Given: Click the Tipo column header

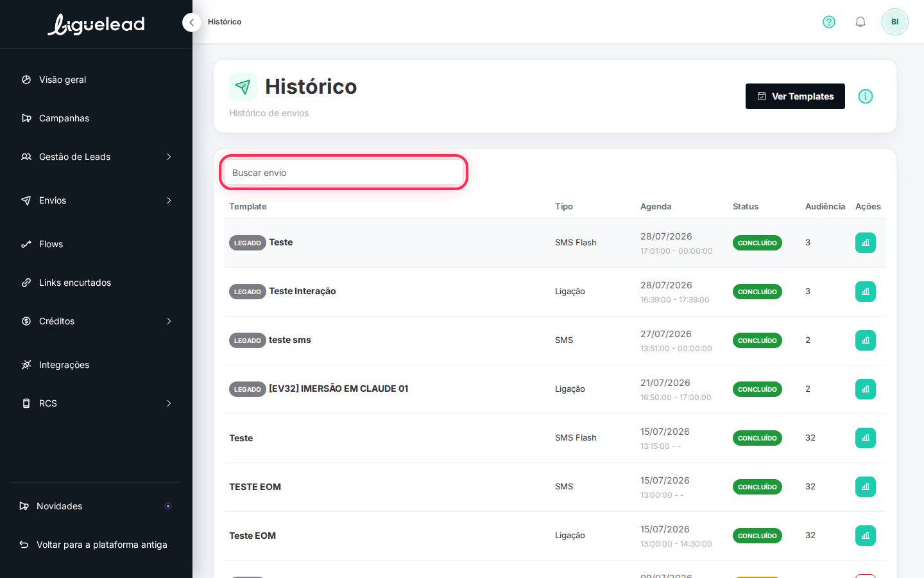Looking at the screenshot, I should click(x=564, y=206).
